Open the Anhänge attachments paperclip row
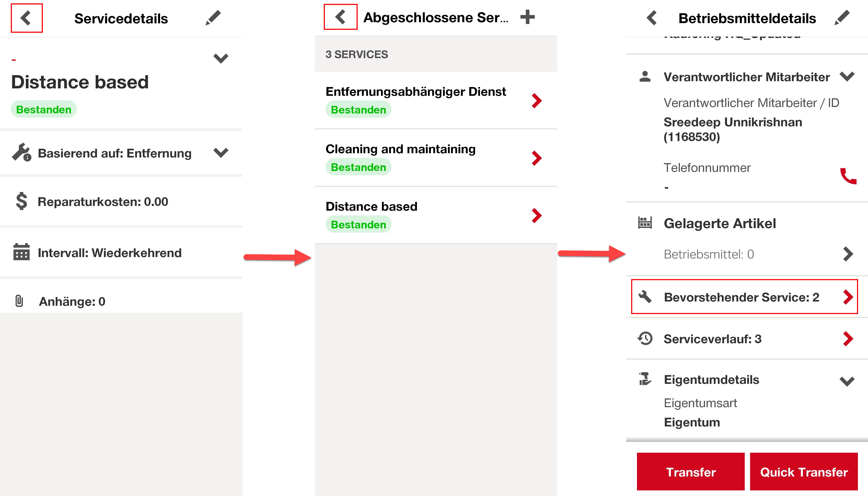Viewport: 868px width, 496px height. click(121, 301)
